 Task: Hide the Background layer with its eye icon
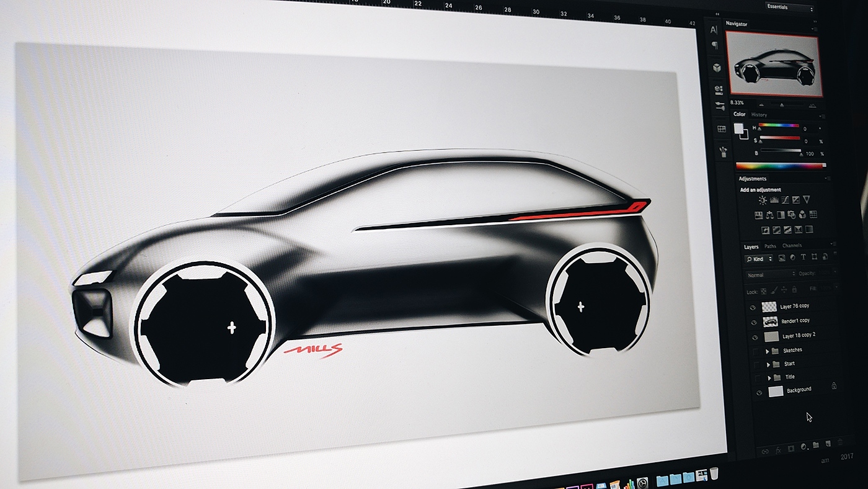tap(758, 393)
